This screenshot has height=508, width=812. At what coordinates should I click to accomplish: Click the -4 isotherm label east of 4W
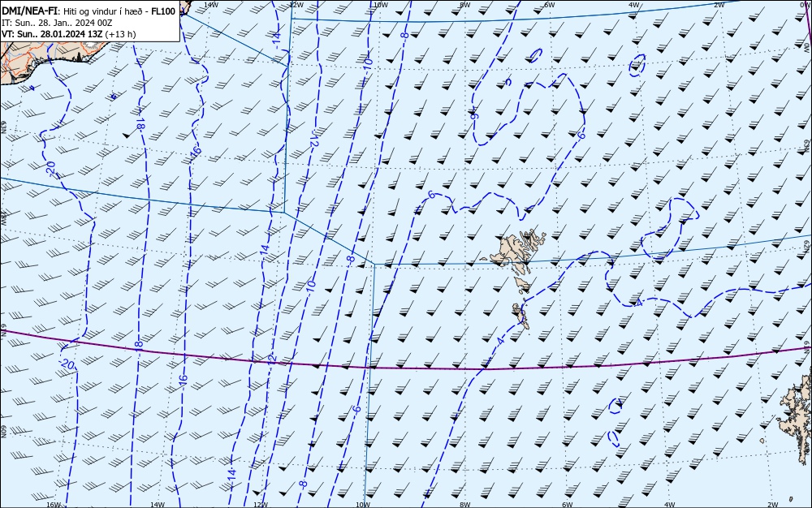(639, 303)
